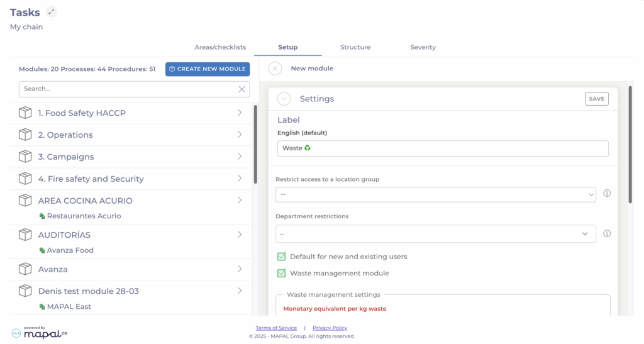Clear the search field with X icon

(241, 89)
